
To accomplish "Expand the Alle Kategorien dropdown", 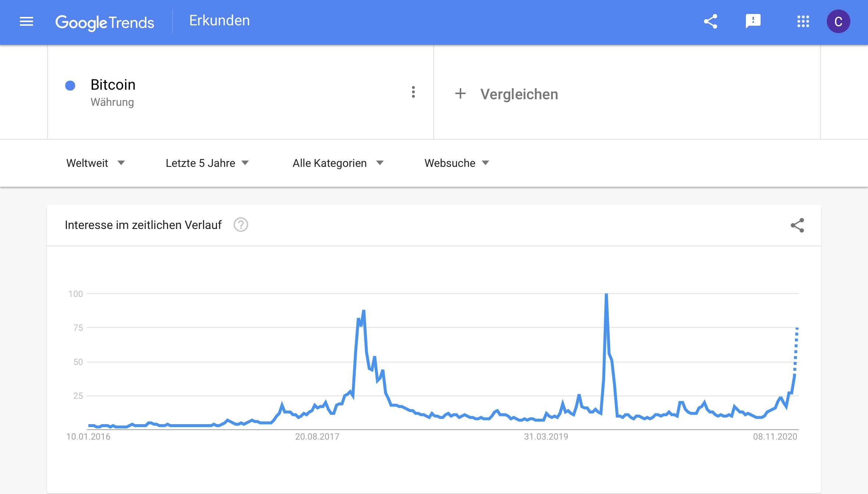I will (x=338, y=163).
